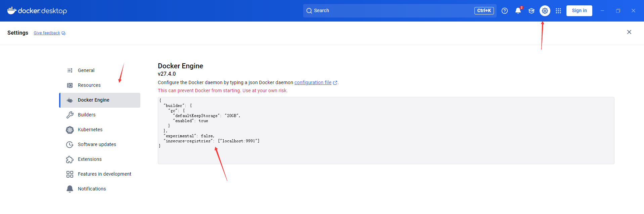Click the Notifications bell icon in sidebar

pos(70,189)
